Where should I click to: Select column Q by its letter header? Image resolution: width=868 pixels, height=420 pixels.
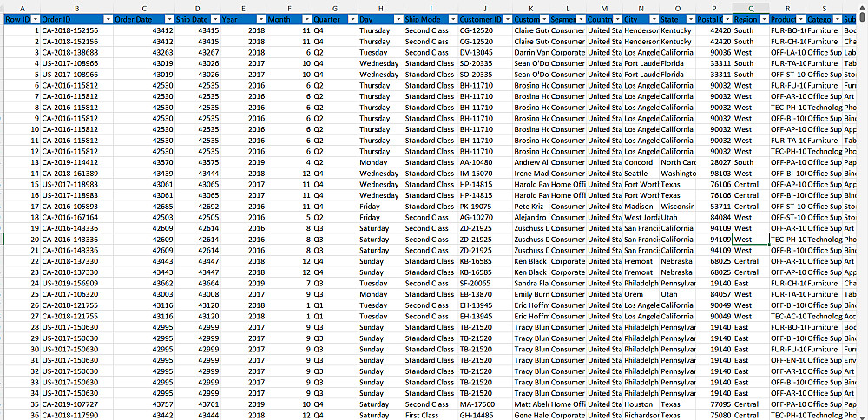pyautogui.click(x=750, y=9)
